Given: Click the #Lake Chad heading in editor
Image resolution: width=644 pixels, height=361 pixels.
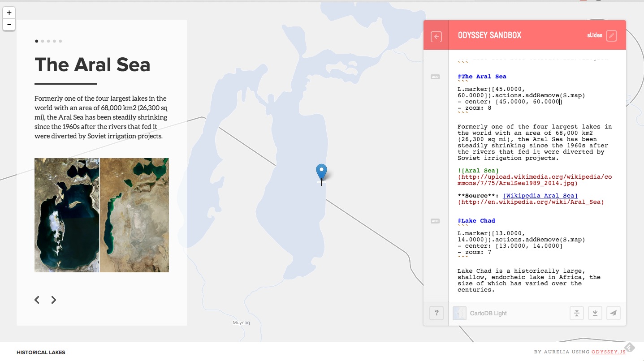Looking at the screenshot, I should (476, 221).
